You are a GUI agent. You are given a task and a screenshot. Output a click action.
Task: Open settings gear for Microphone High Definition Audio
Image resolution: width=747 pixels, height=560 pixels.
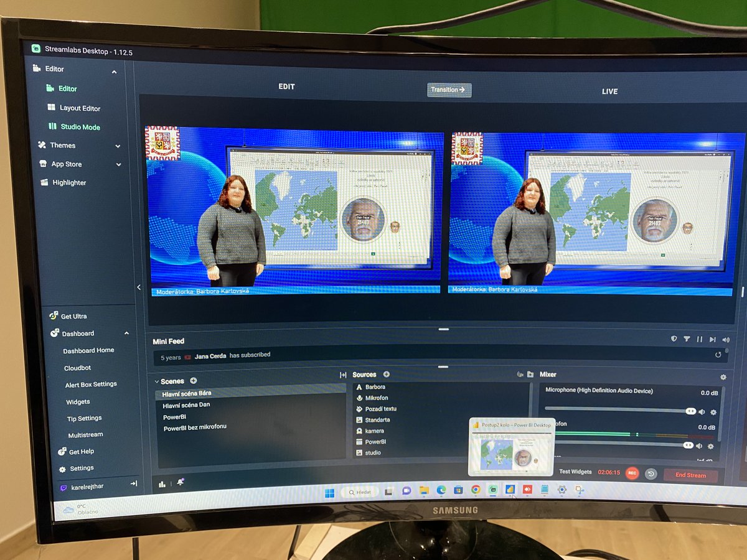tap(713, 412)
